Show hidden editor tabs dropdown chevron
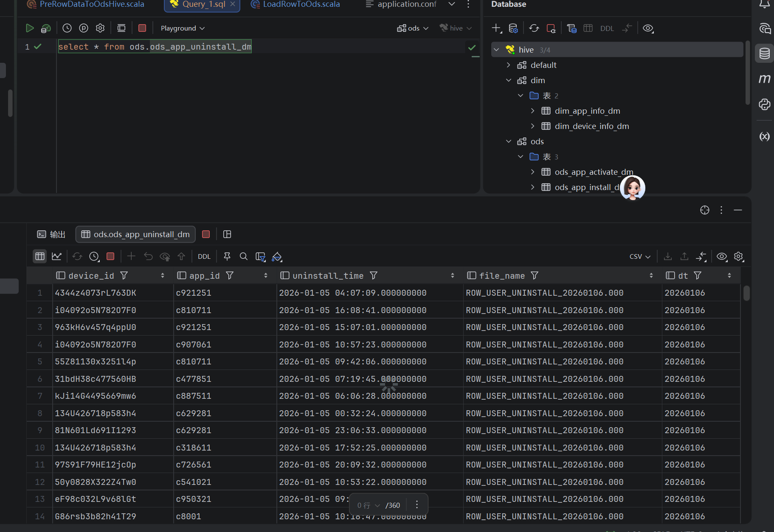Viewport: 774px width, 532px height. [452, 4]
